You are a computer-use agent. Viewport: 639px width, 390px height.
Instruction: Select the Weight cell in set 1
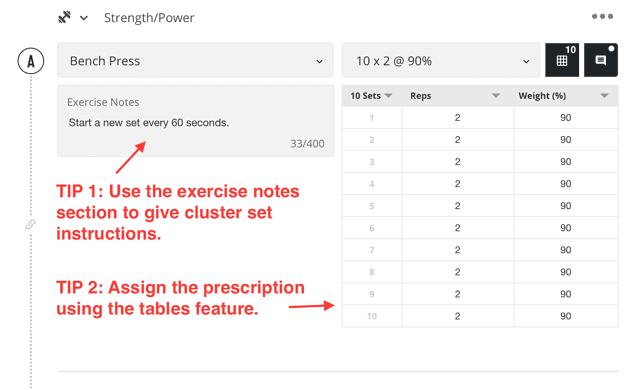pyautogui.click(x=566, y=118)
